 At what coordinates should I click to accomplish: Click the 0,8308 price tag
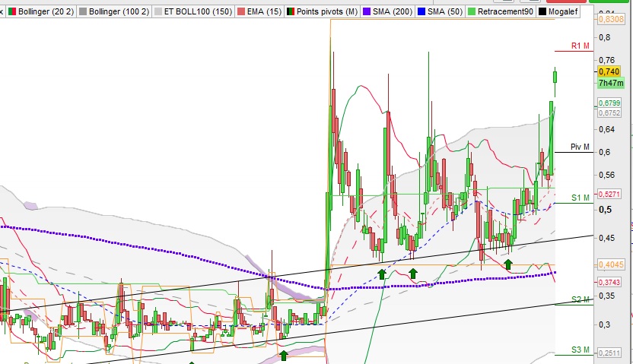pyautogui.click(x=611, y=19)
